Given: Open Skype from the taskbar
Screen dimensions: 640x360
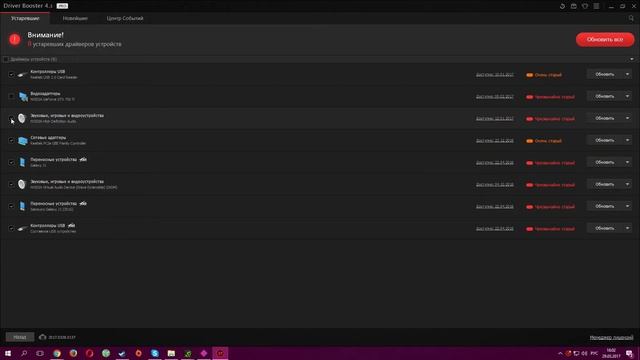Looking at the screenshot, I should (155, 353).
